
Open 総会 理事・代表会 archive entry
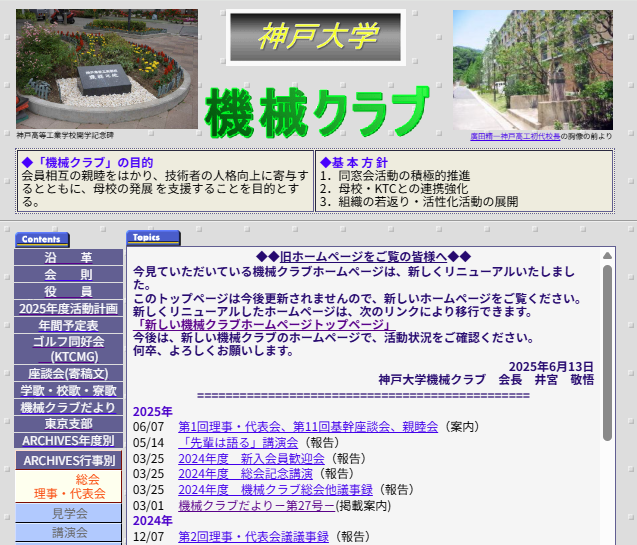(69, 487)
